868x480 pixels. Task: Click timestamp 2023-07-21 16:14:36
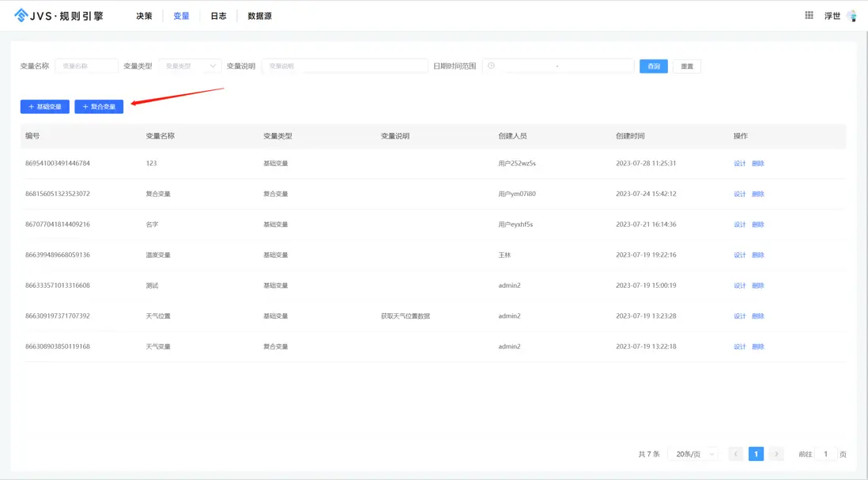(x=646, y=225)
